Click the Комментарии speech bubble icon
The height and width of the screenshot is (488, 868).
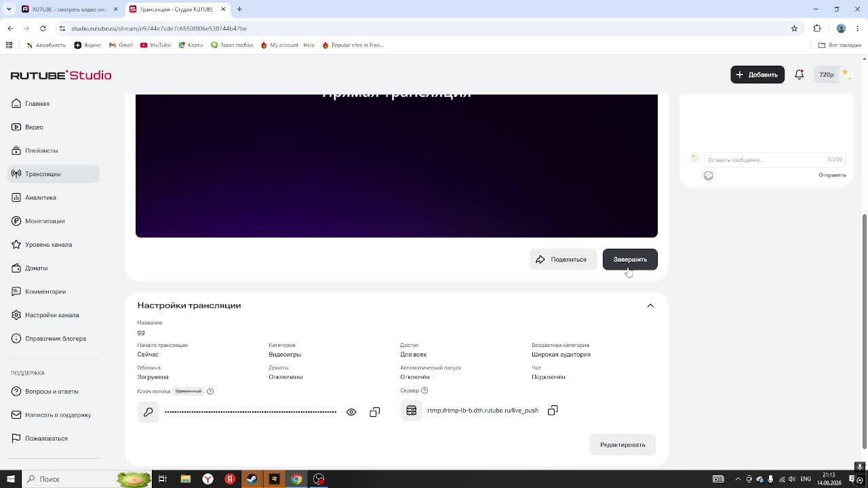click(16, 291)
